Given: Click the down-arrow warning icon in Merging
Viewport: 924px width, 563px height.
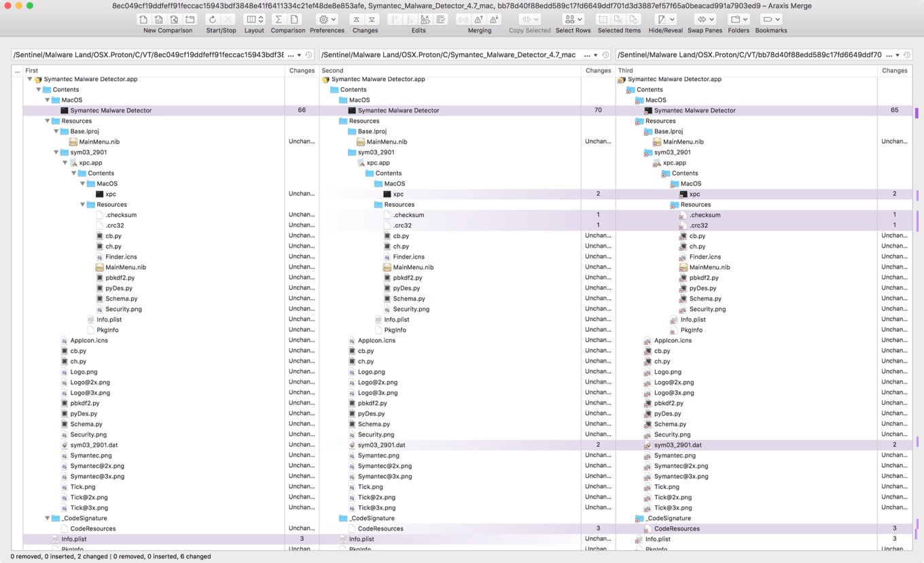Looking at the screenshot, I should point(494,20).
